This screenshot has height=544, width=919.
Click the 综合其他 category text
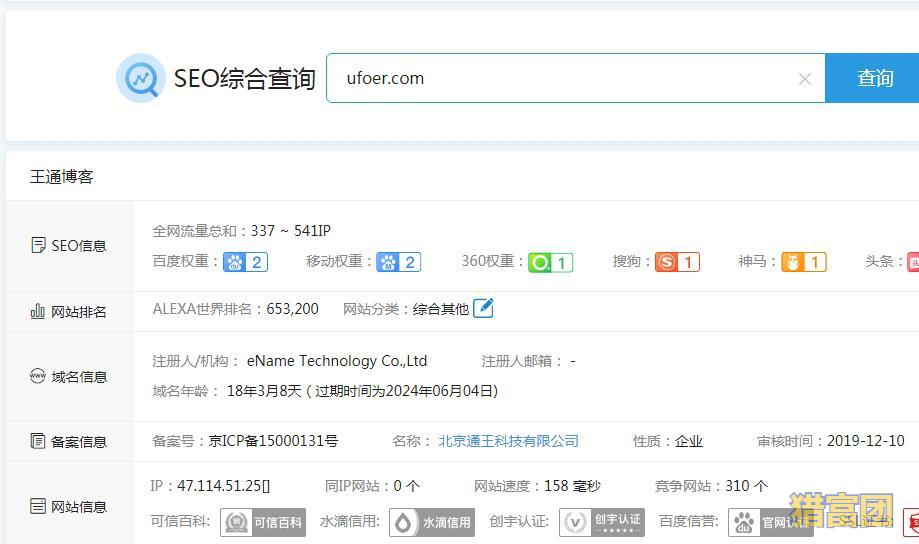441,309
